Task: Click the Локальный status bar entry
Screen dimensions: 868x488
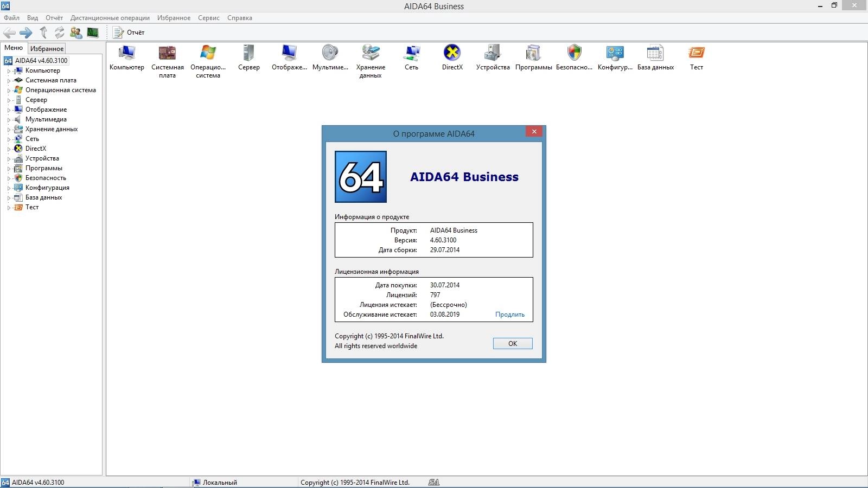Action: click(x=220, y=483)
